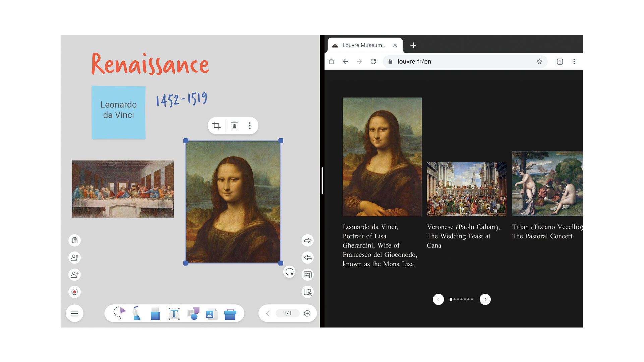
Task: Open the hamburger main menu
Action: pos(74,313)
